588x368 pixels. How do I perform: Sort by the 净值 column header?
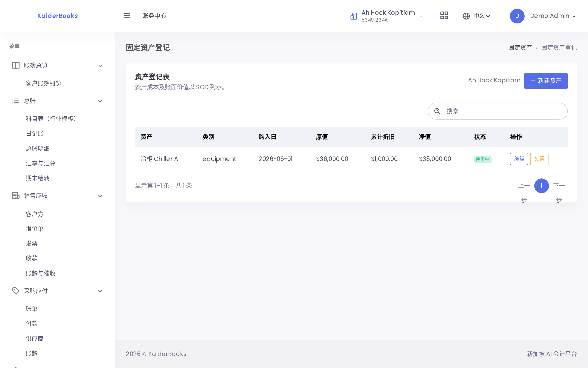[425, 137]
